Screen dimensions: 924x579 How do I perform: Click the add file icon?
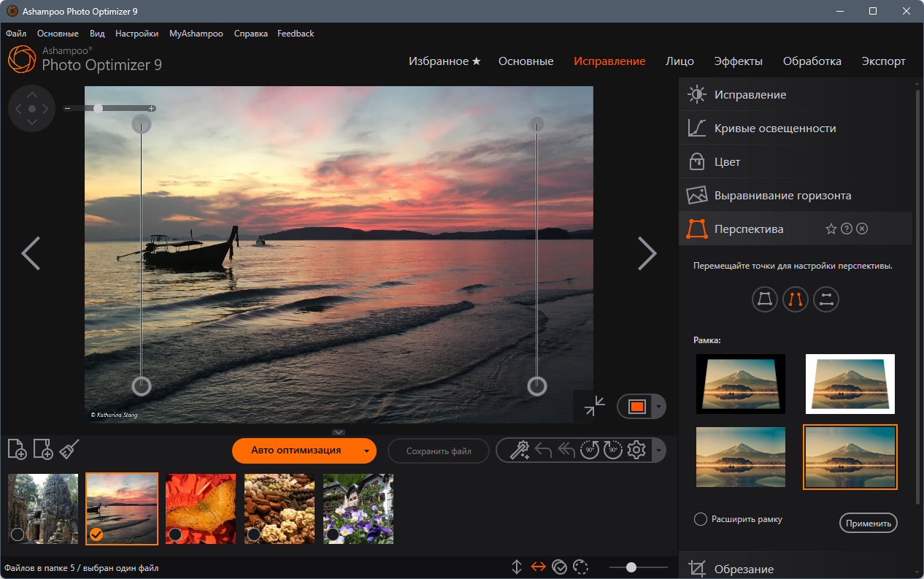click(17, 449)
